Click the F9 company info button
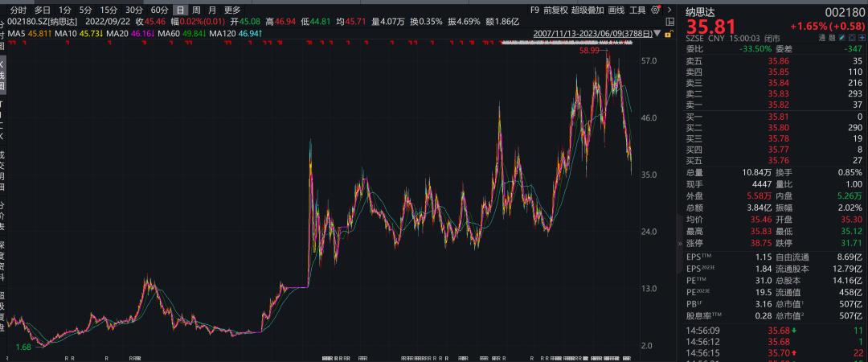 coord(534,10)
